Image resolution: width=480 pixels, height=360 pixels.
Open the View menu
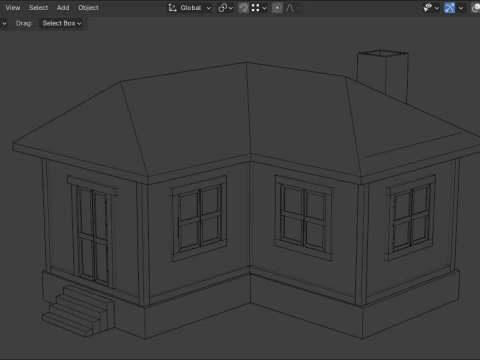click(x=13, y=8)
